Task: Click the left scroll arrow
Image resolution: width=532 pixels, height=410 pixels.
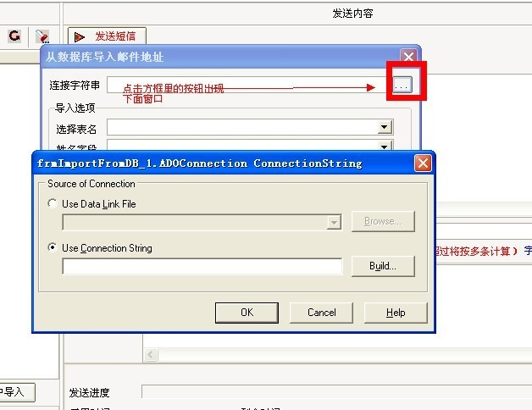Action: point(151,355)
